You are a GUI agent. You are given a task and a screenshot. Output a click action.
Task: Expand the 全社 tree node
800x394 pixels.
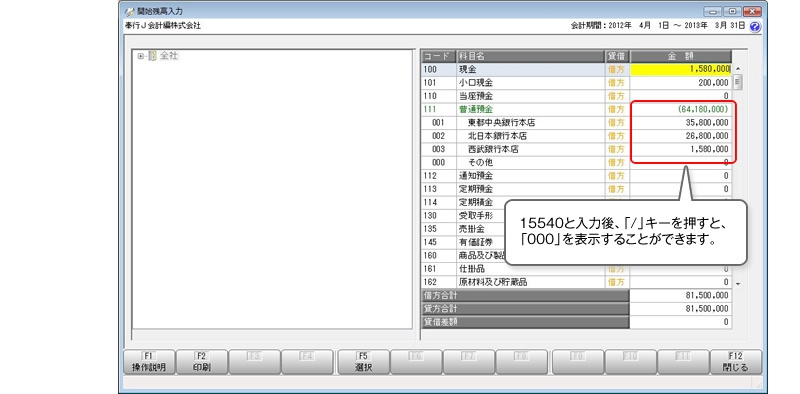140,56
